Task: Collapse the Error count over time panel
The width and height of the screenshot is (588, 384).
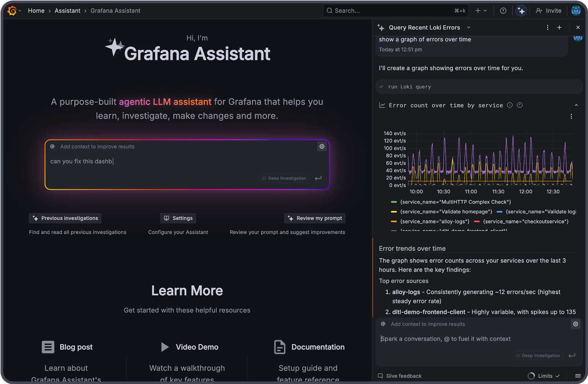Action: 576,105
